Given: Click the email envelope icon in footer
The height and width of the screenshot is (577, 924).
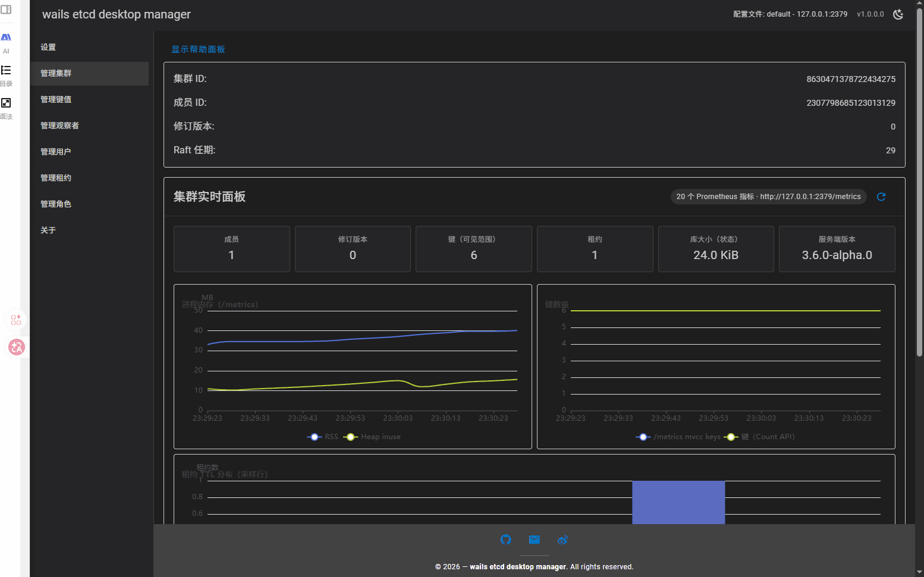Looking at the screenshot, I should click(534, 540).
